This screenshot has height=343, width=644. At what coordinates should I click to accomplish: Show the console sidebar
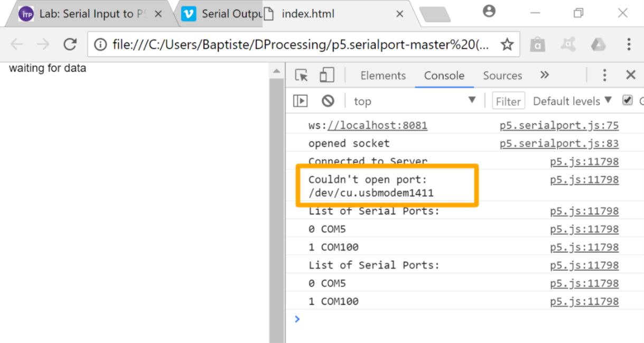[x=300, y=100]
